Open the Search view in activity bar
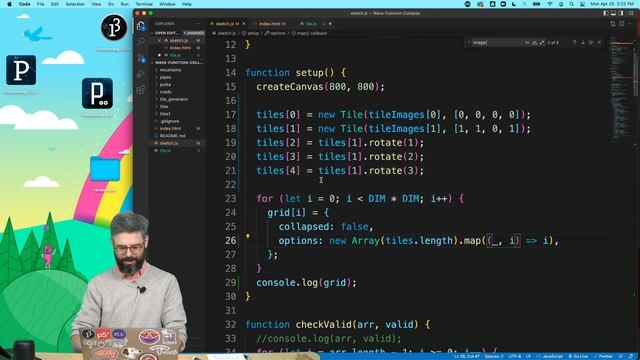This screenshot has width=640, height=360. pos(141,41)
